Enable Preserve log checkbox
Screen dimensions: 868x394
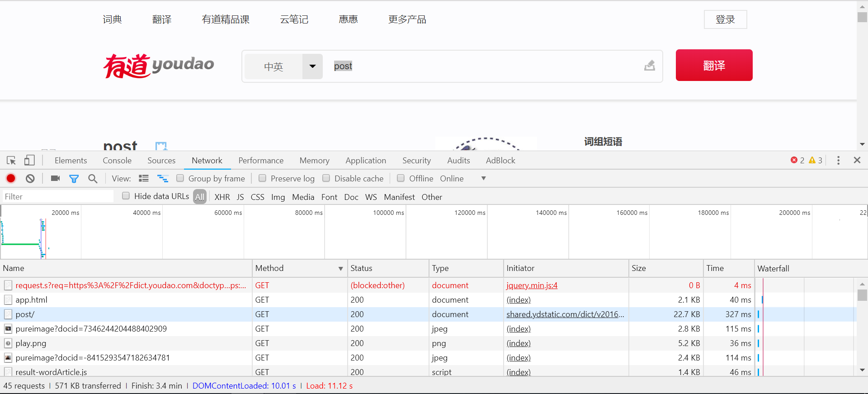262,178
